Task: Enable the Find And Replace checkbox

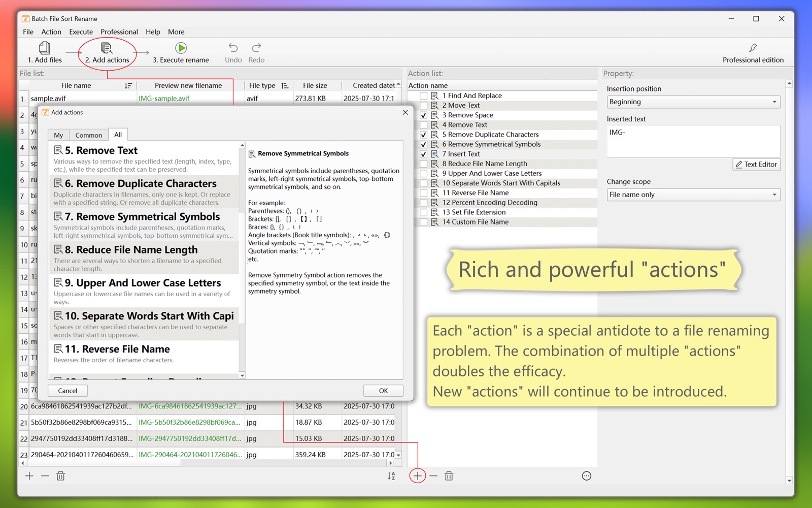Action: [423, 96]
